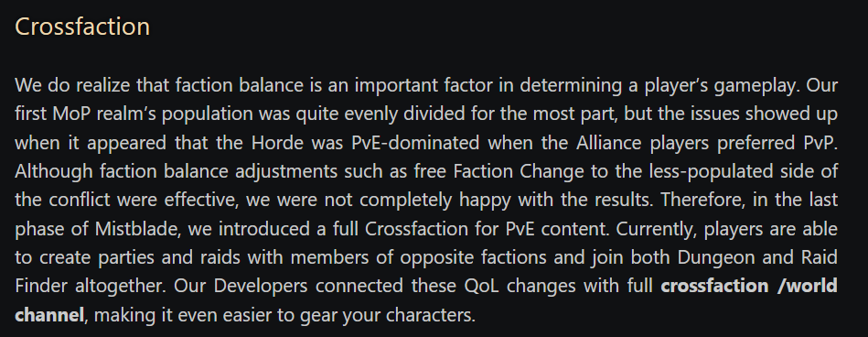Screen dimensions: 868x337
Task: Click the bold crossfaction /world text
Action: (749, 286)
